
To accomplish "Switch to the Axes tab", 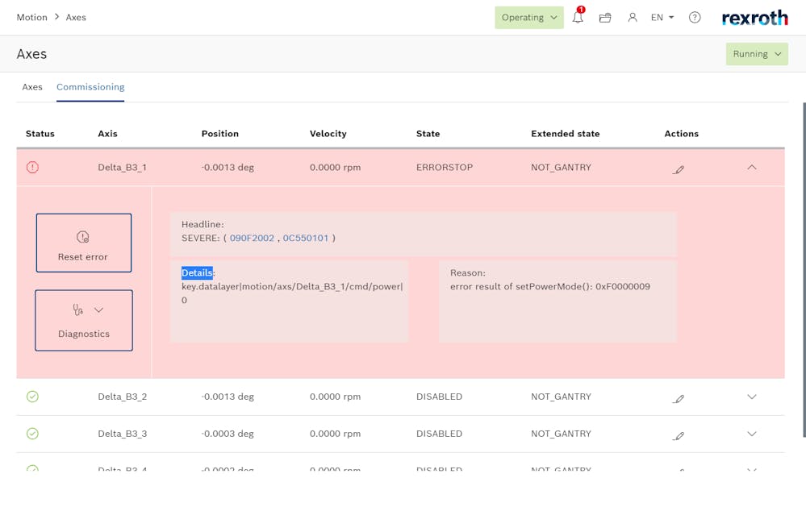I will pos(32,87).
